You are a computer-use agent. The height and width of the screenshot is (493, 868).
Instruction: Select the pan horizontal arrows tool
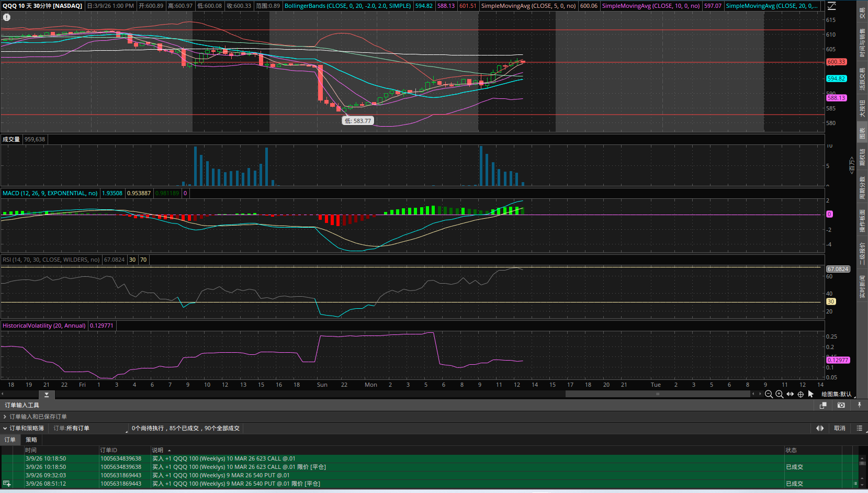click(x=790, y=394)
